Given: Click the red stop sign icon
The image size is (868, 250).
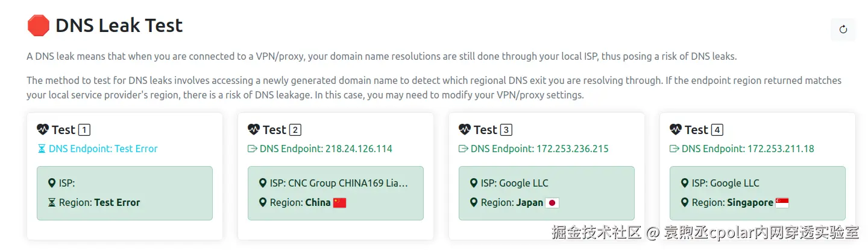Looking at the screenshot, I should point(38,25).
